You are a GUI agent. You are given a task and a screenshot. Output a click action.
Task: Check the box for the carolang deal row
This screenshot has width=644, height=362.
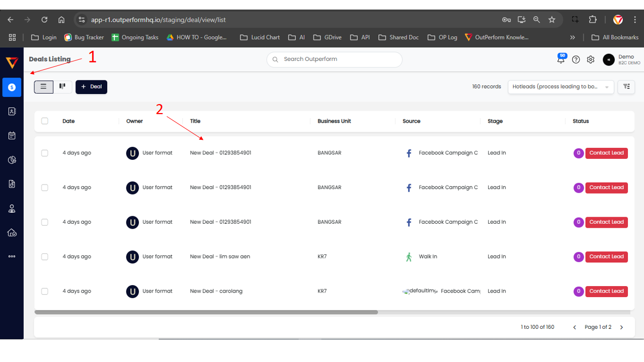tap(45, 291)
